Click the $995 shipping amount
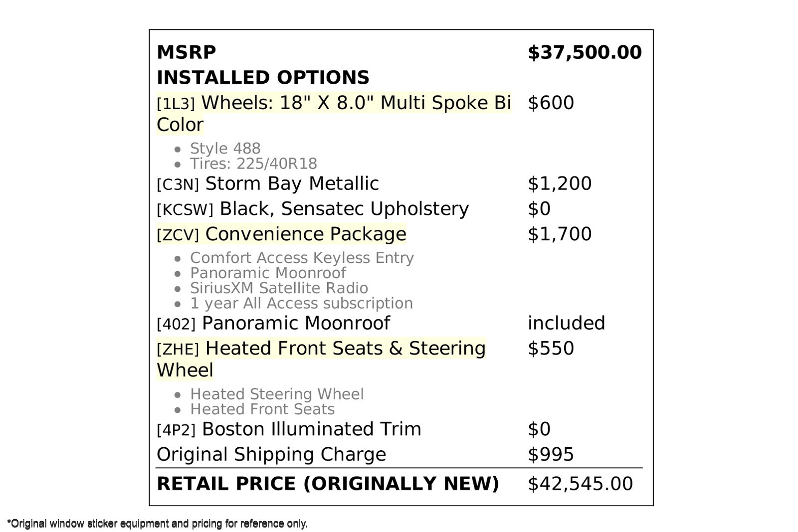 click(x=551, y=455)
